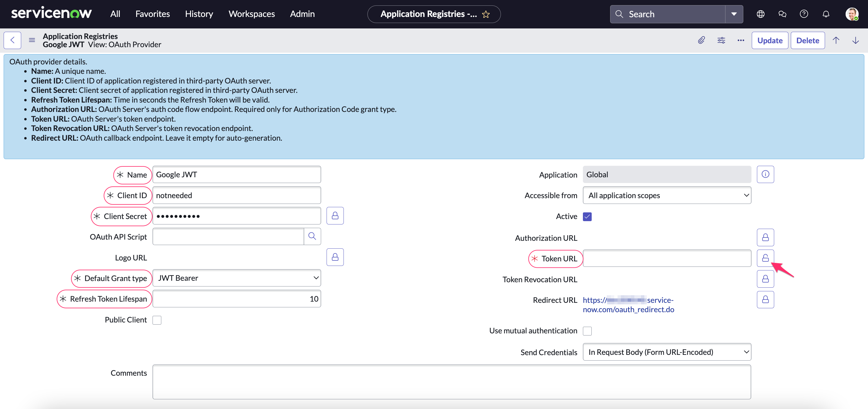This screenshot has height=409, width=868.
Task: Open notifications via the bell icon
Action: point(826,14)
